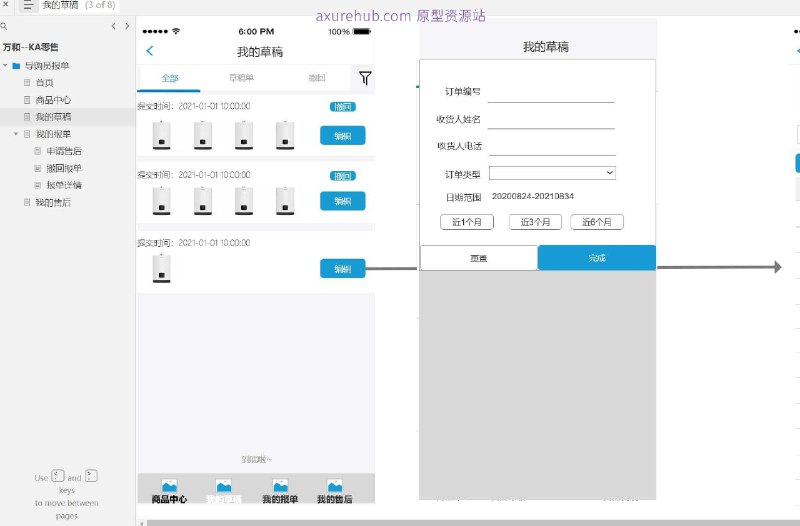The image size is (800, 526).
Task: Click the 撤回 badge on the top draft card
Action: pos(343,107)
